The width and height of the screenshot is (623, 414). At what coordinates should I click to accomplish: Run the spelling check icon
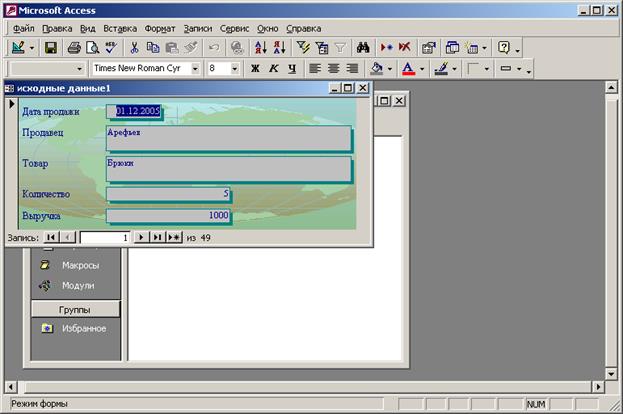point(111,48)
